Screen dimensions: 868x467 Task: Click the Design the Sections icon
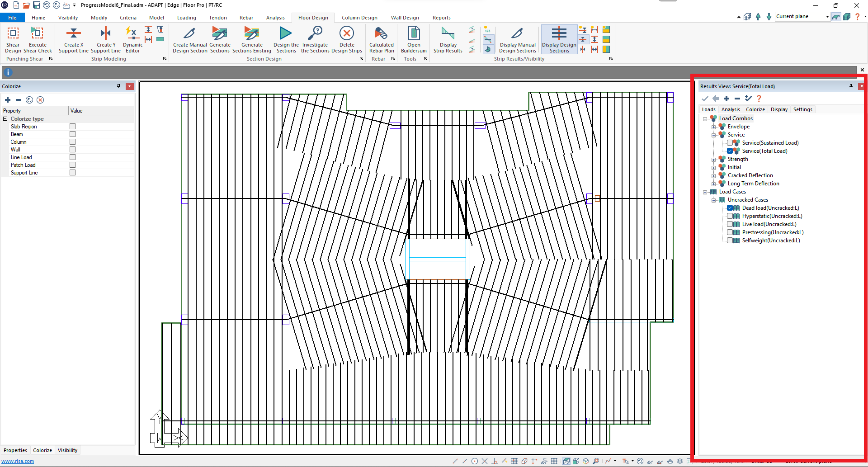pos(286,34)
